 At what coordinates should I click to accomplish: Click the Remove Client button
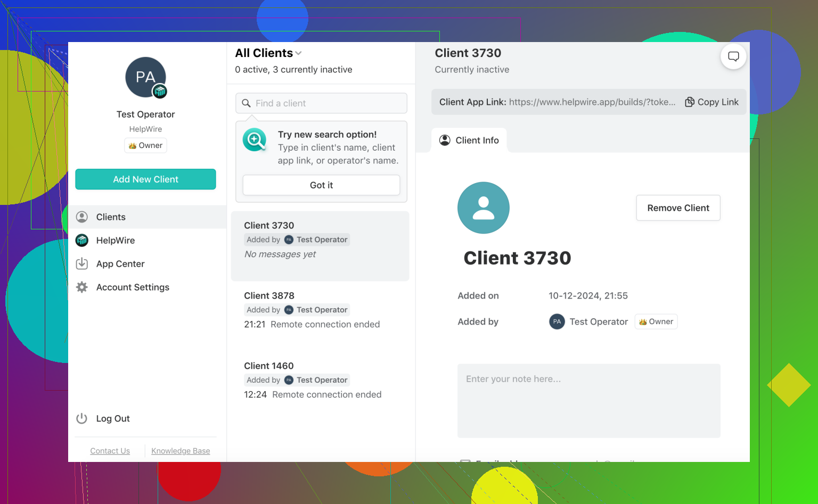tap(678, 208)
